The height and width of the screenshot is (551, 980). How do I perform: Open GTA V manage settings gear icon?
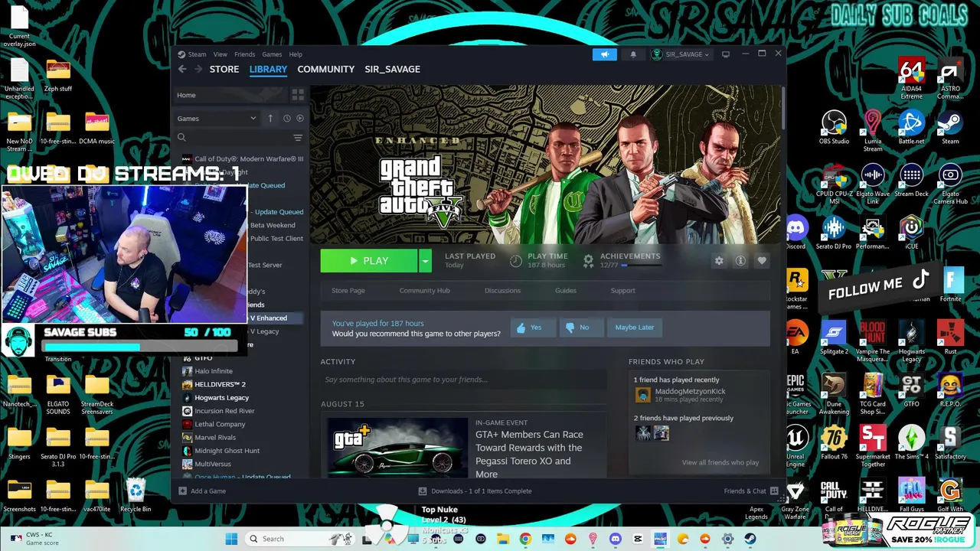[719, 261]
